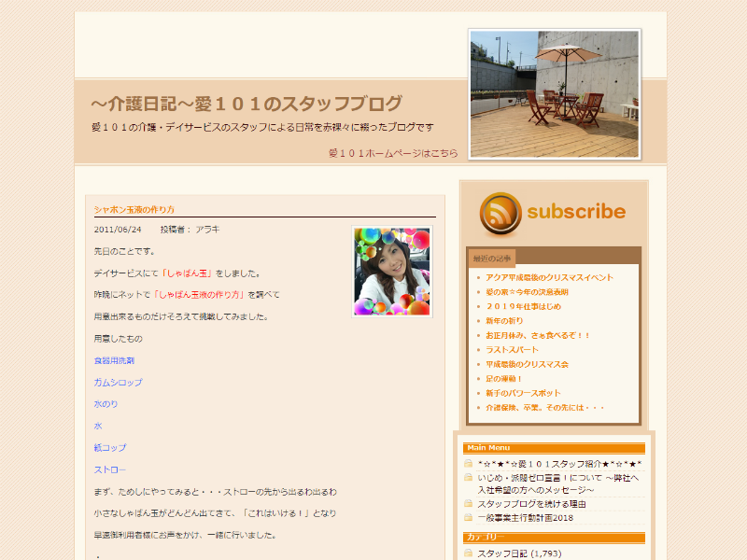Click the post date 2011/06/24
Screen dimensions: 747x560
[118, 230]
